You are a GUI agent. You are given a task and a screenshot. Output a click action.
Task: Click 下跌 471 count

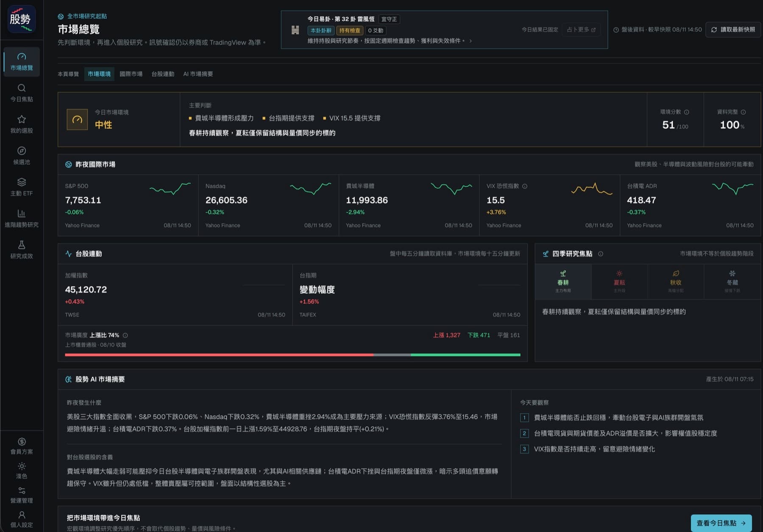tap(479, 335)
